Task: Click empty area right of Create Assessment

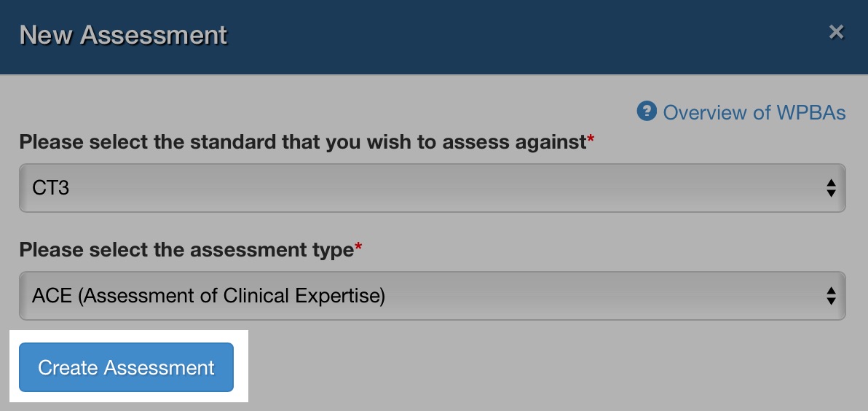Action: point(546,368)
